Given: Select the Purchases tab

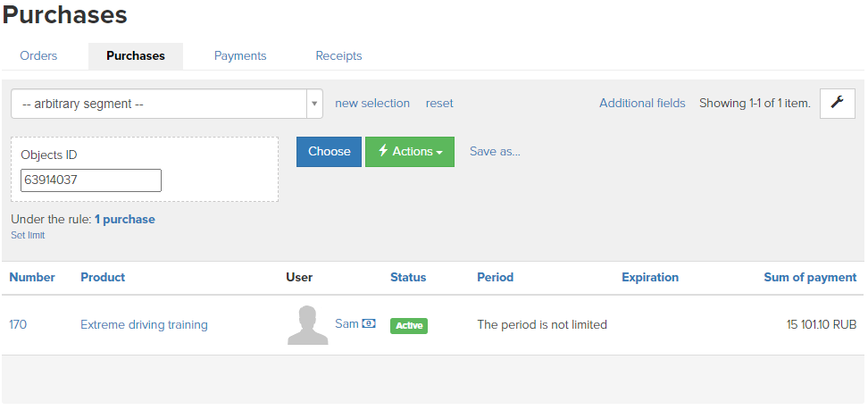Looking at the screenshot, I should click(136, 56).
